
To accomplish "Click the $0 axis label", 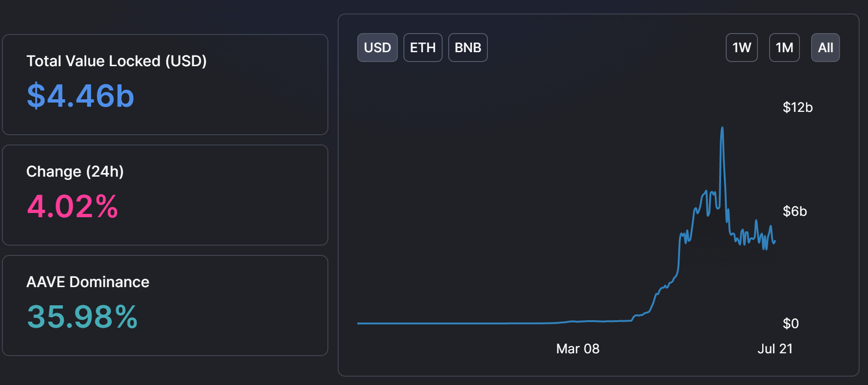I will [x=791, y=323].
